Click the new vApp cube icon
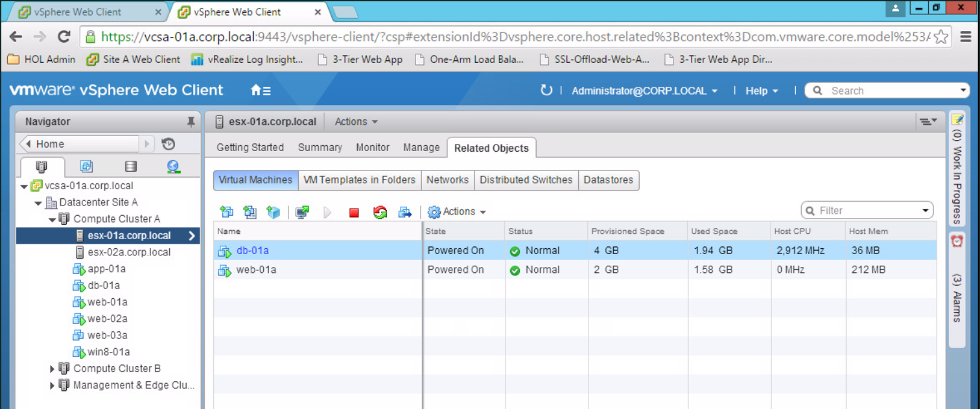The height and width of the screenshot is (409, 980). pos(274,212)
